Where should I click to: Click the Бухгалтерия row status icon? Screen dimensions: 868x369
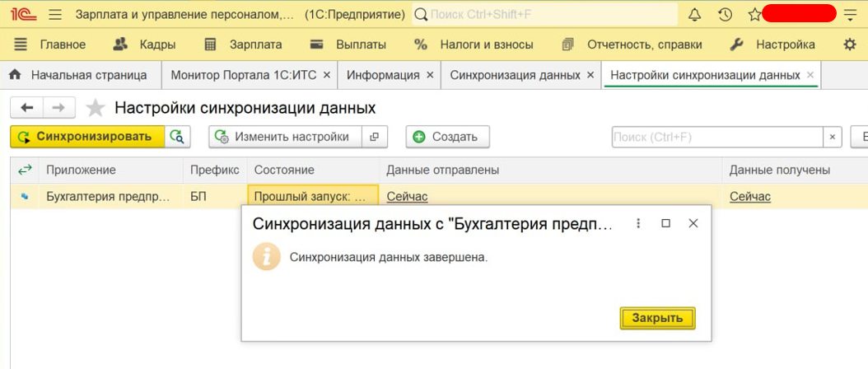[x=24, y=196]
